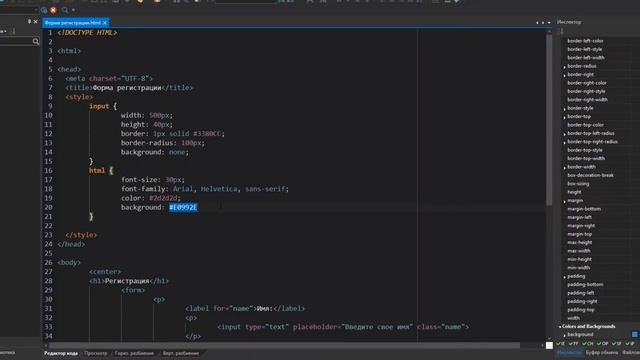This screenshot has height=360, width=640.
Task: Click sort icon under Инспектор header
Action: pos(562,31)
